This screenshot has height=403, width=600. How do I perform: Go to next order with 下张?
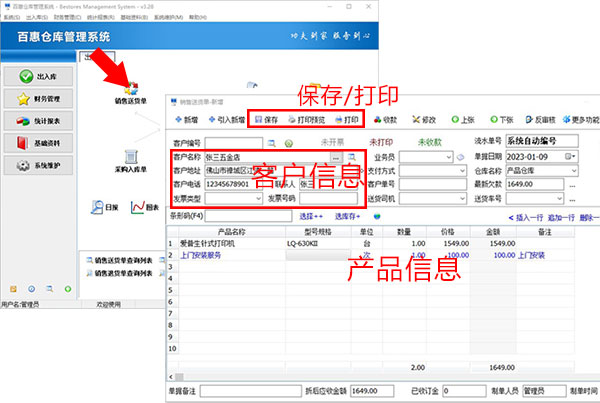click(502, 120)
